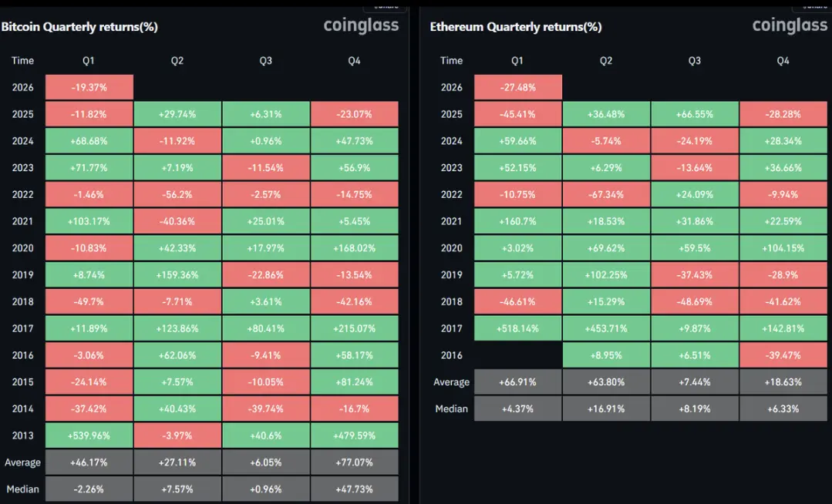832x504 pixels.
Task: Select Ethereum 2022 Q2 cell -67.34%
Action: tap(606, 195)
